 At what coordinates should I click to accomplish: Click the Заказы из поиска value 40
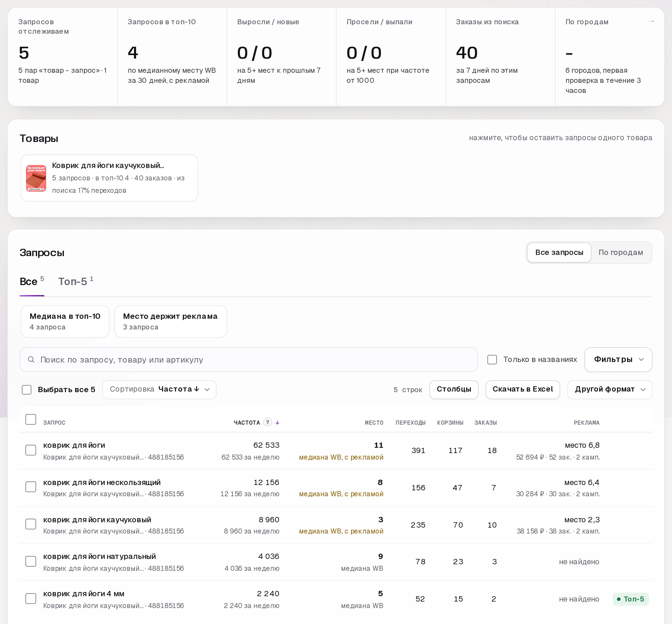point(467,53)
